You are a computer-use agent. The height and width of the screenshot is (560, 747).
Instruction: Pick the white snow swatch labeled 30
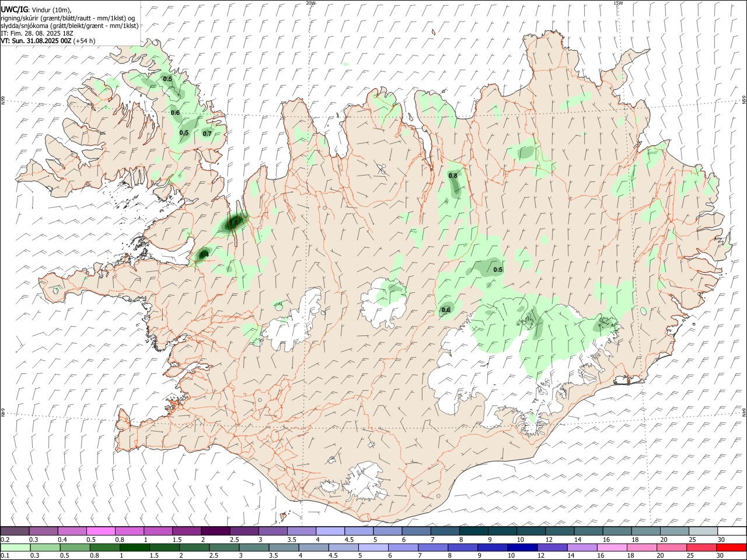(x=731, y=531)
